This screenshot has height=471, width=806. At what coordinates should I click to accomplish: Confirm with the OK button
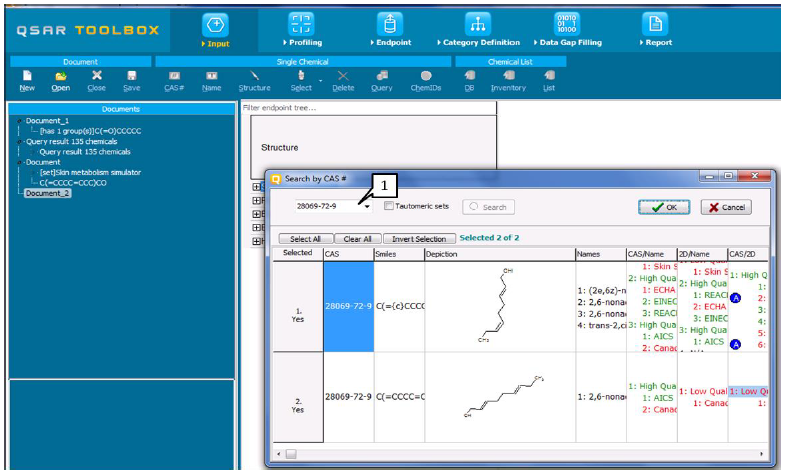point(664,207)
